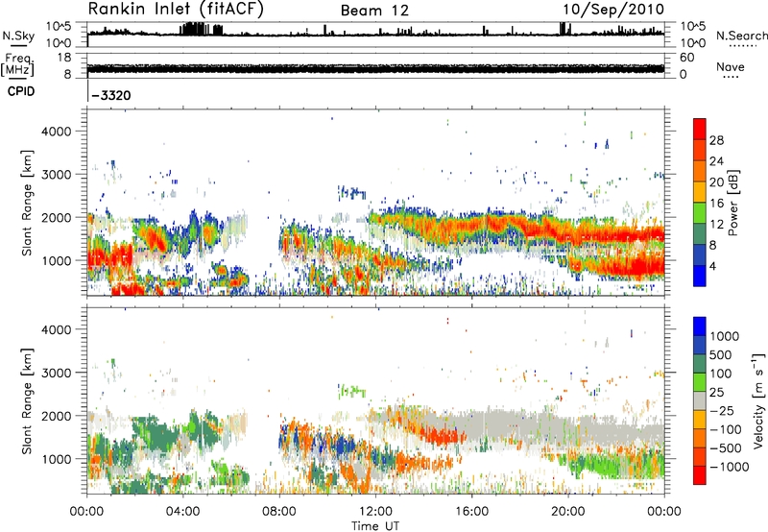This screenshot has width=768, height=532.
Task: Click the '28' tick on the power colorbar
Action: [716, 140]
